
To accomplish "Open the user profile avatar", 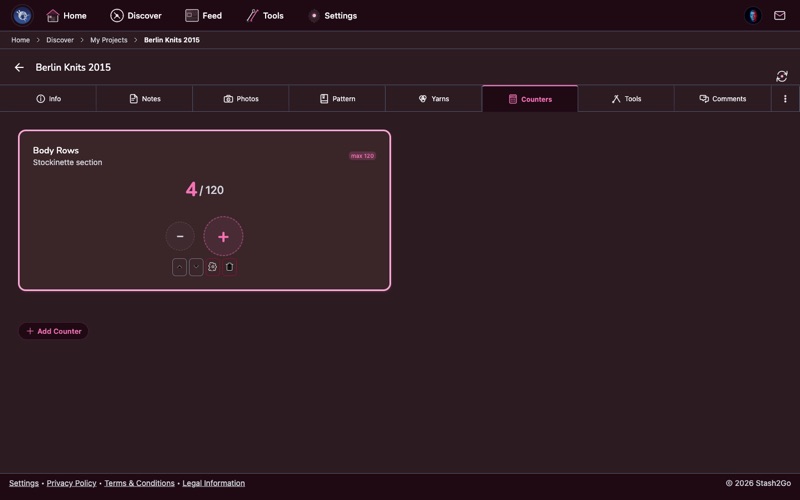I will [x=753, y=16].
